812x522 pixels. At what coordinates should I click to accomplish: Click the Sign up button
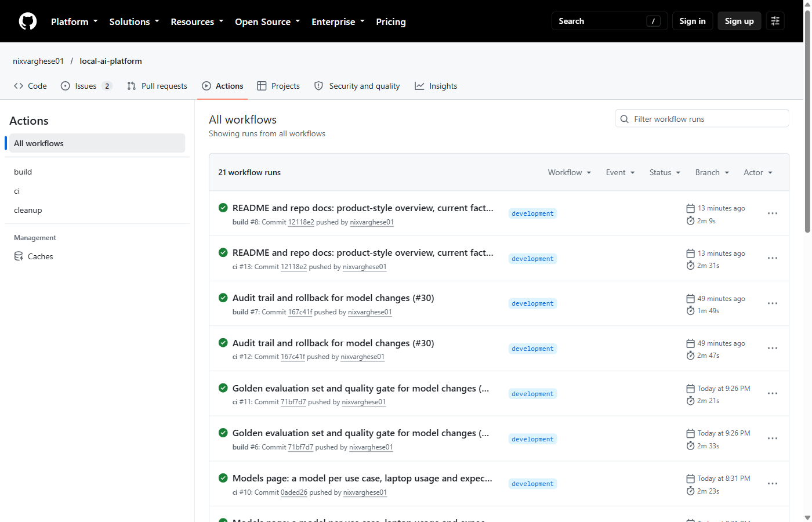click(x=739, y=21)
